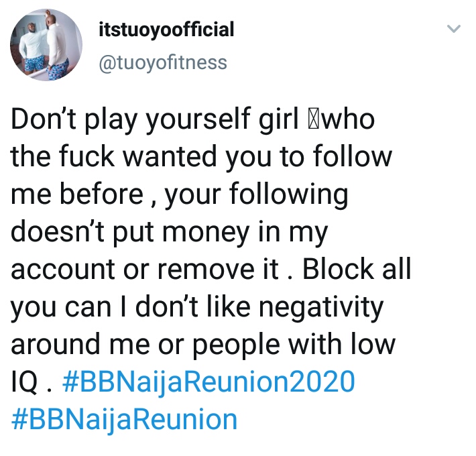Click the line "around me or people with low"

[x=203, y=344]
